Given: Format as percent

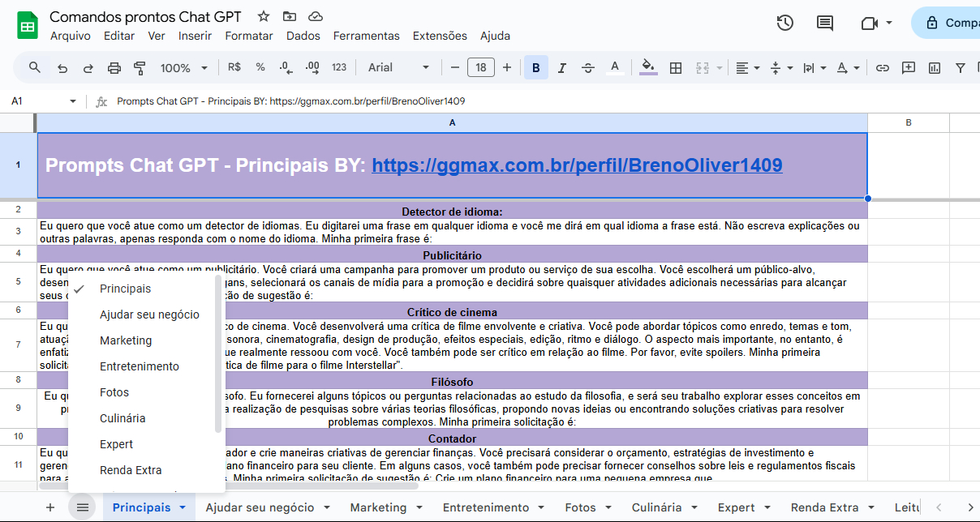Looking at the screenshot, I should click(260, 67).
